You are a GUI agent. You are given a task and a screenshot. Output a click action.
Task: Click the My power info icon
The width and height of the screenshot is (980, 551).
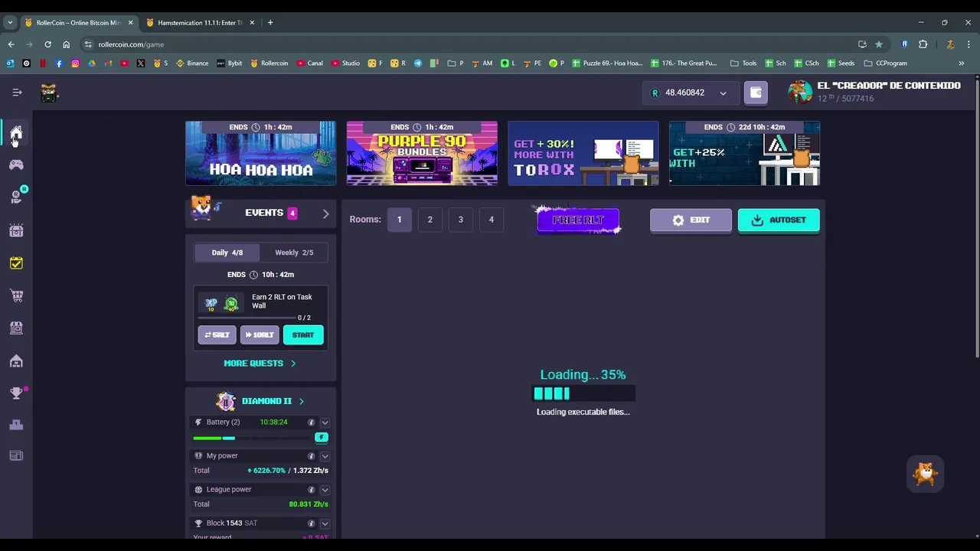(311, 456)
